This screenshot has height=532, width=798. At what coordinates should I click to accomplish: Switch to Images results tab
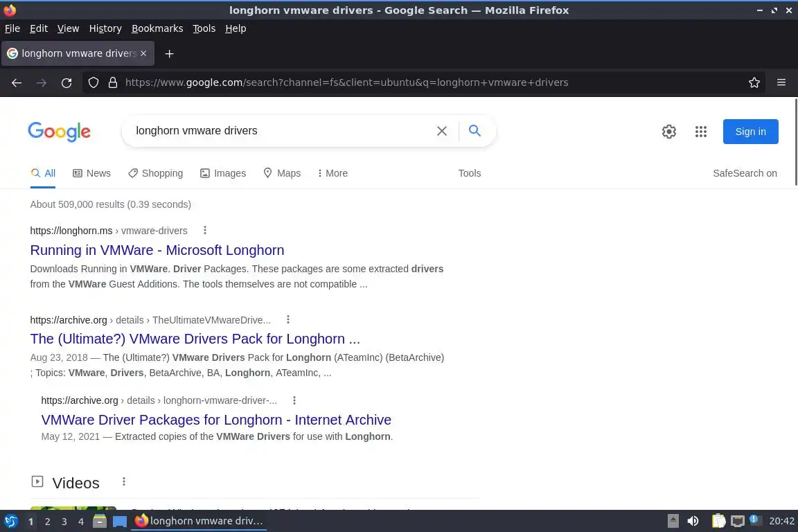(223, 173)
